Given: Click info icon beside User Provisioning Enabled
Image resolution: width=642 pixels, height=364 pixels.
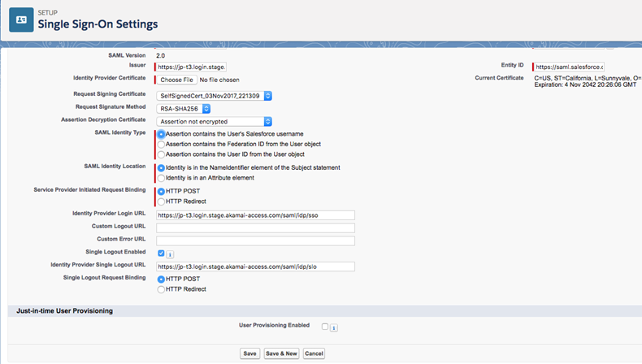Looking at the screenshot, I should 335,327.
